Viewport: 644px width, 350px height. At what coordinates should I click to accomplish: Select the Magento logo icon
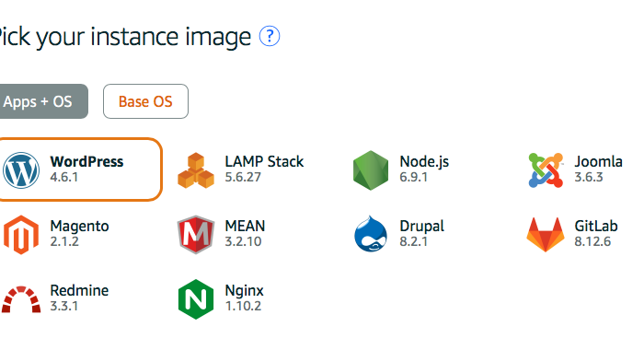click(21, 235)
